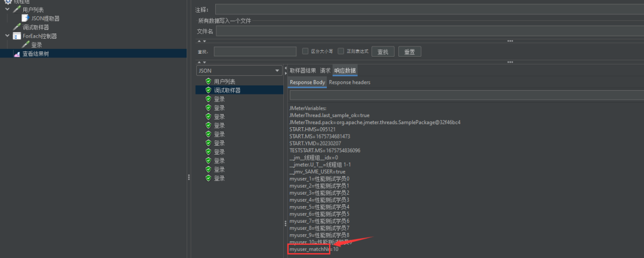
Task: Click the 调试取样器 pipette icon in tree
Action: tap(17, 27)
